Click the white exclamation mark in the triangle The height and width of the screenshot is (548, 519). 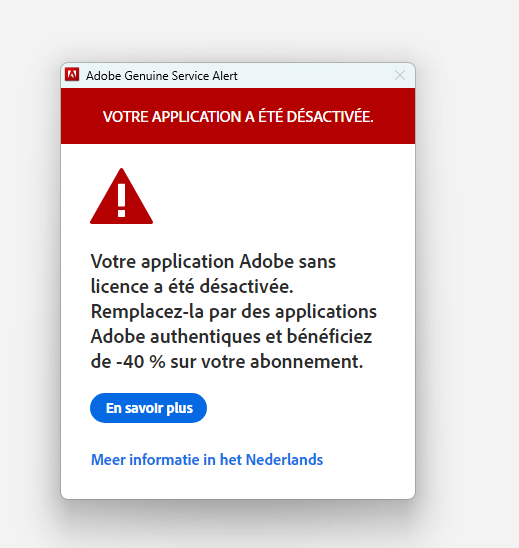[122, 200]
